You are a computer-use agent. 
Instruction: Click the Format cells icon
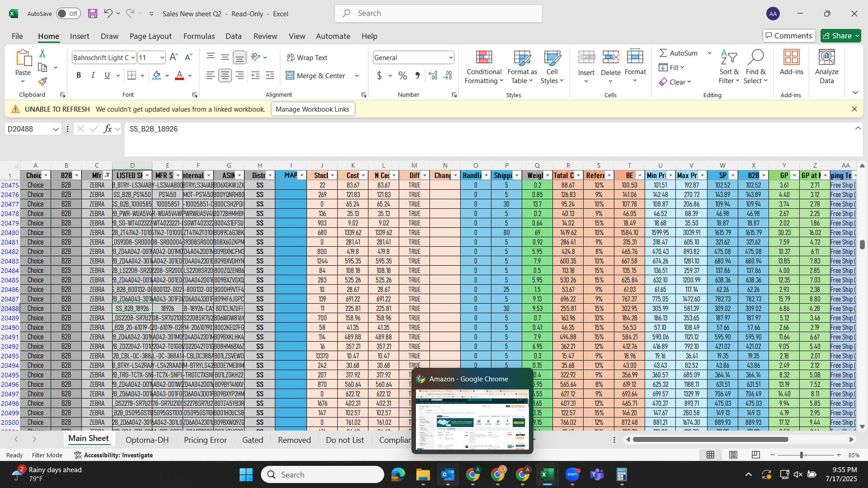coord(635,57)
